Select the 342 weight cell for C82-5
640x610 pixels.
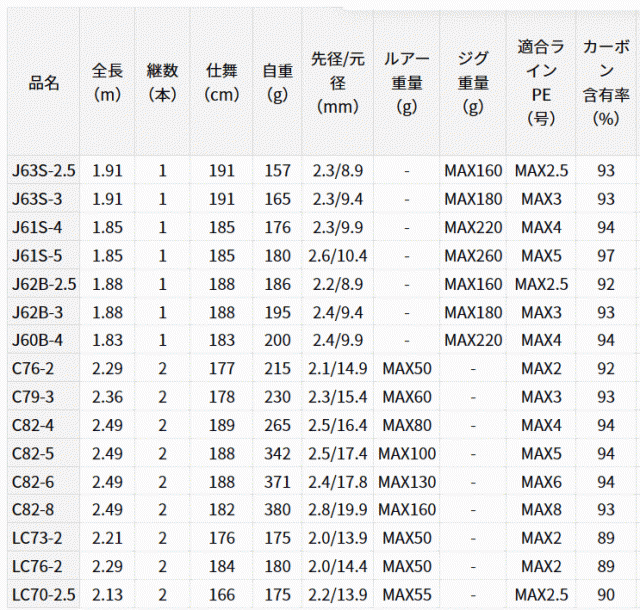[x=278, y=454]
